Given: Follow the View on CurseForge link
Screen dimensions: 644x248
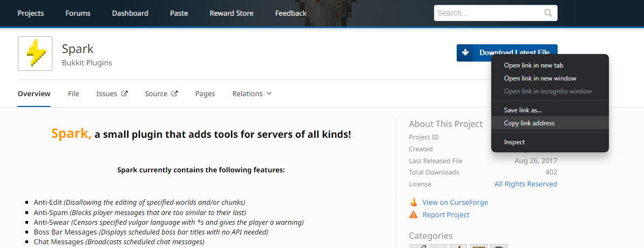Looking at the screenshot, I should 455,202.
